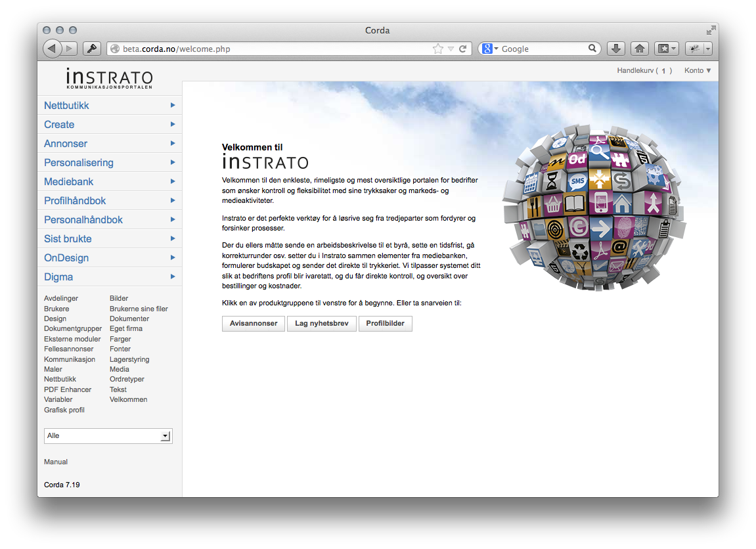Click the Lag nyhetsbrev button
This screenshot has height=549, width=756.
[321, 324]
